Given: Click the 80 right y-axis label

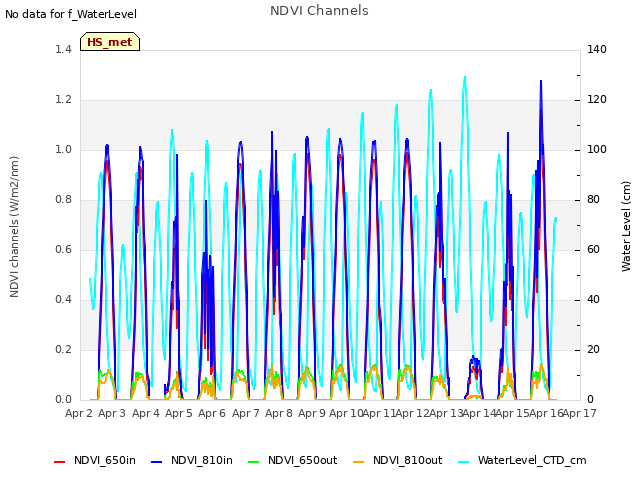Looking at the screenshot, I should [x=593, y=200].
